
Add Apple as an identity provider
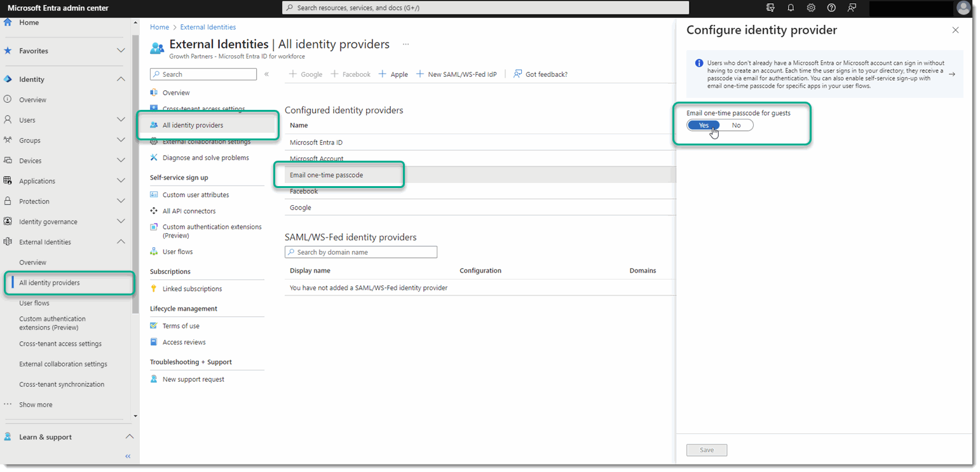pyautogui.click(x=393, y=74)
